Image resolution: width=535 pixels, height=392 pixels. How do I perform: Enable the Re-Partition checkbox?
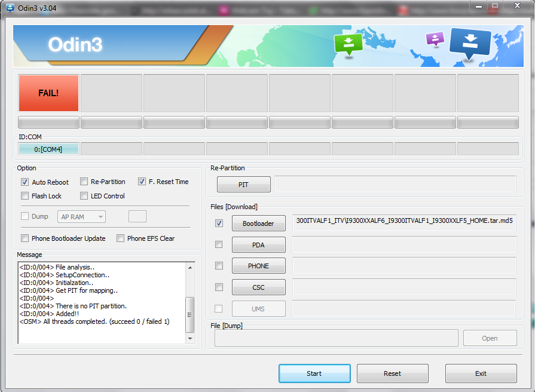point(84,182)
